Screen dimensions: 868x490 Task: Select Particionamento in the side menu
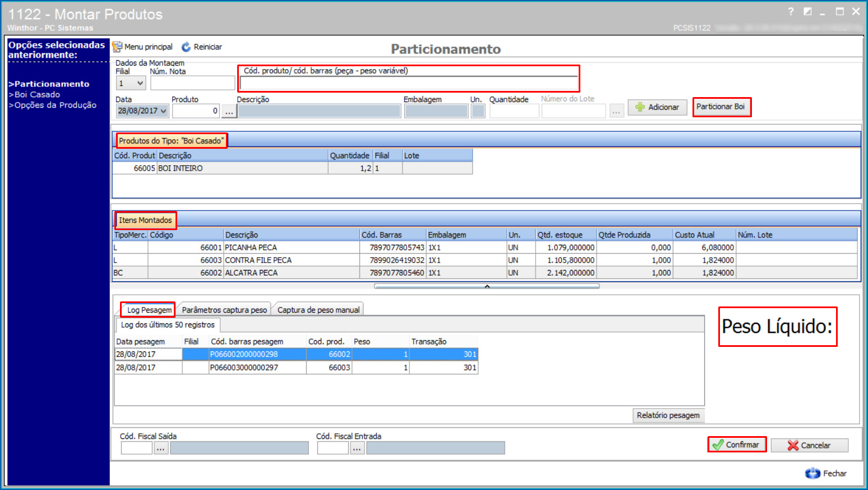coord(49,84)
